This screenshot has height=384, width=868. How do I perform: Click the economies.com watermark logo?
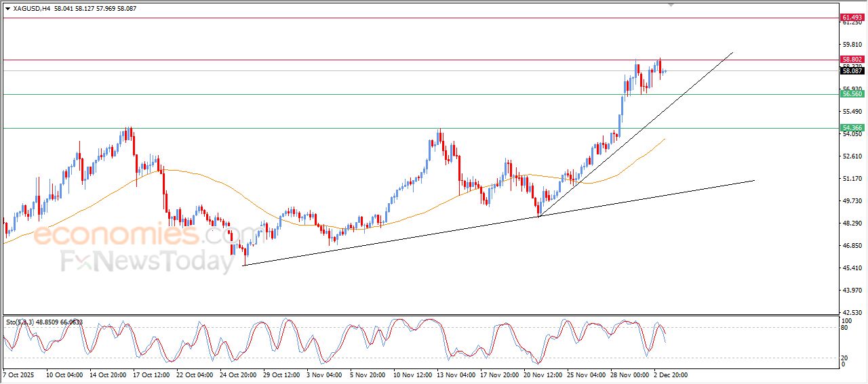pos(129,236)
